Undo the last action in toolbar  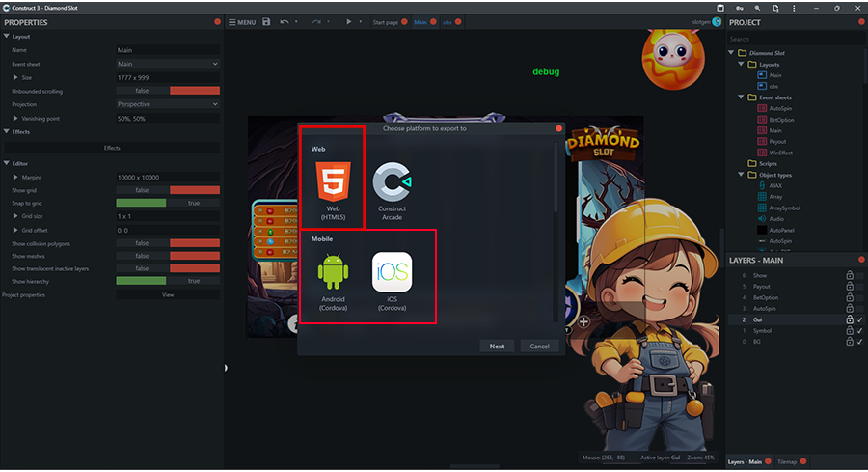[x=284, y=22]
